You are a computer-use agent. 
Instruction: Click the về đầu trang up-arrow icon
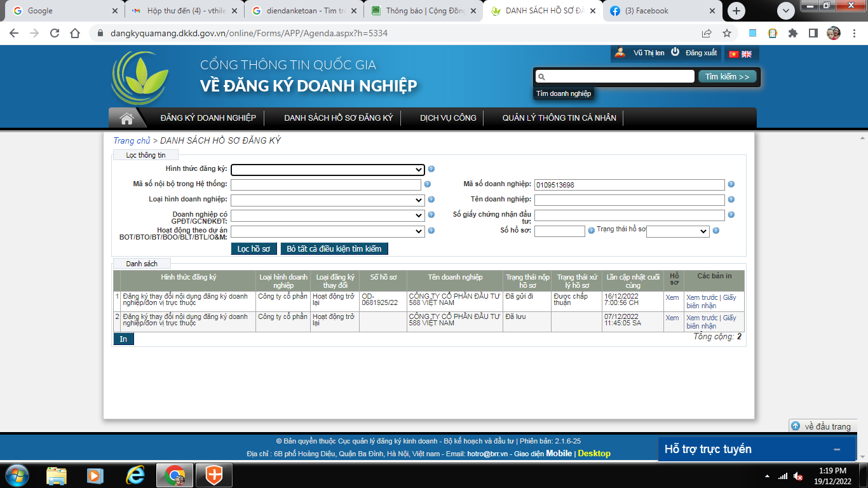(796, 426)
